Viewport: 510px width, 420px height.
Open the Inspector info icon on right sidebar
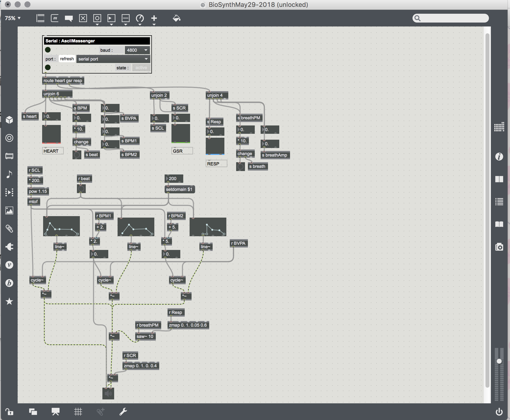pos(499,157)
